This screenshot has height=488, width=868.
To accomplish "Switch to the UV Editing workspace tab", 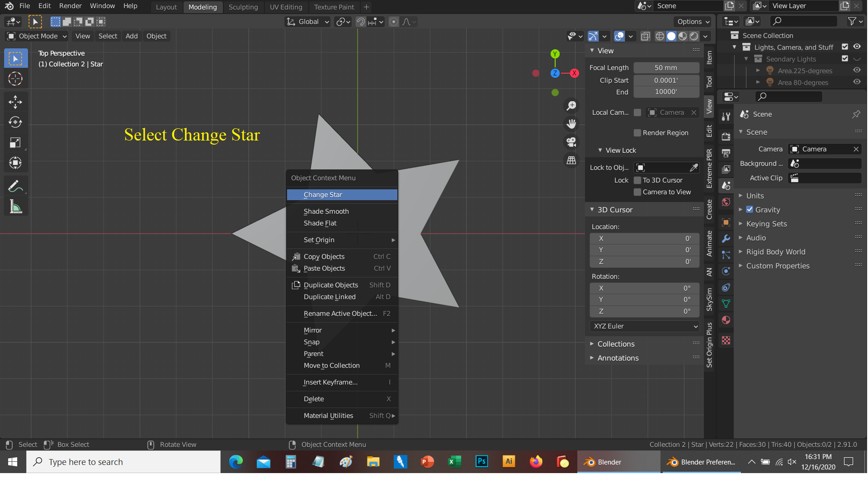I will point(286,7).
